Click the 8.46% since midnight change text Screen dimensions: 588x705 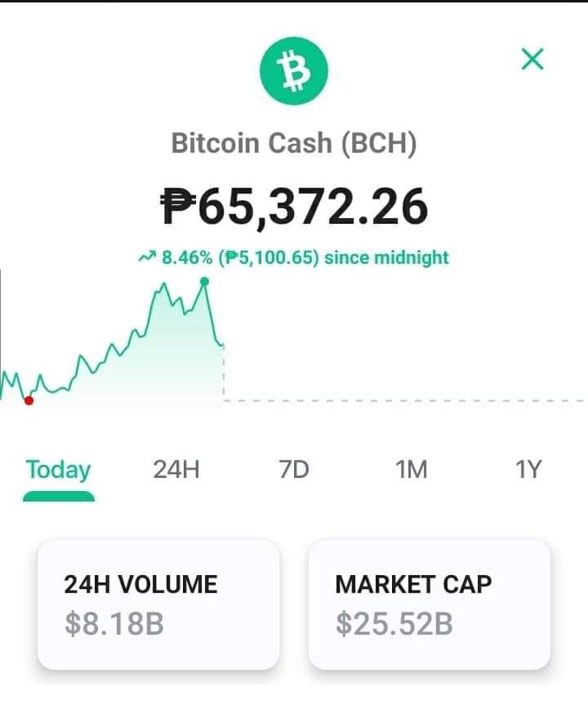pyautogui.click(x=294, y=257)
